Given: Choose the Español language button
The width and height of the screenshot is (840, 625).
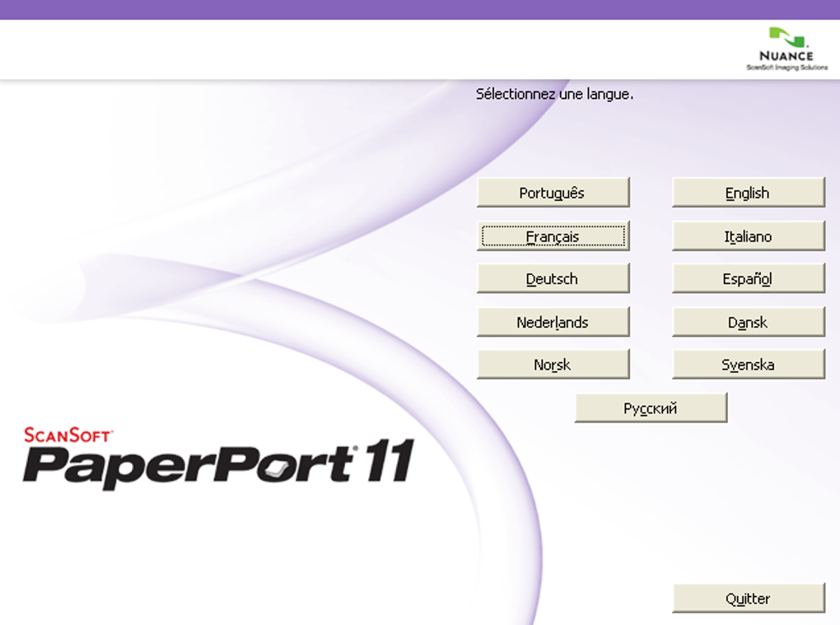Looking at the screenshot, I should 749,278.
